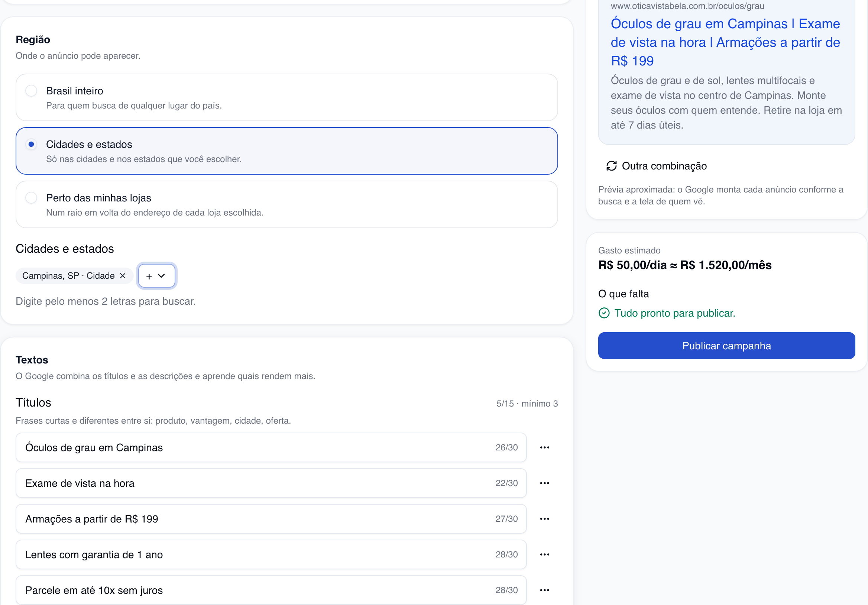Click the O que falta heading
This screenshot has width=868, height=605.
[624, 294]
